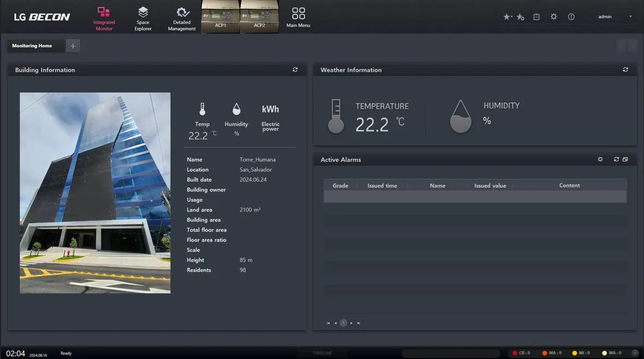
Task: Open settings gear in top bar
Action: 554,17
